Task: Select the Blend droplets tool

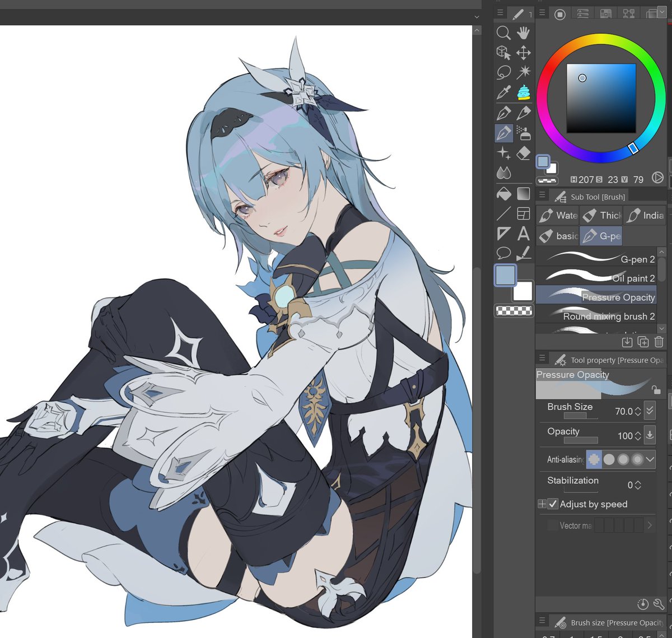Action: pos(503,173)
